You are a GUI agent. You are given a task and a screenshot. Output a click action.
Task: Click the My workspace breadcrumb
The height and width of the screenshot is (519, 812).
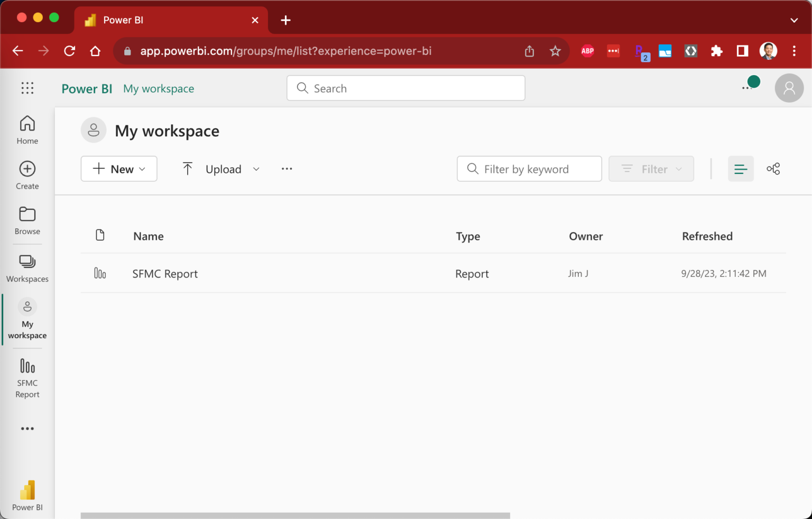coord(158,88)
